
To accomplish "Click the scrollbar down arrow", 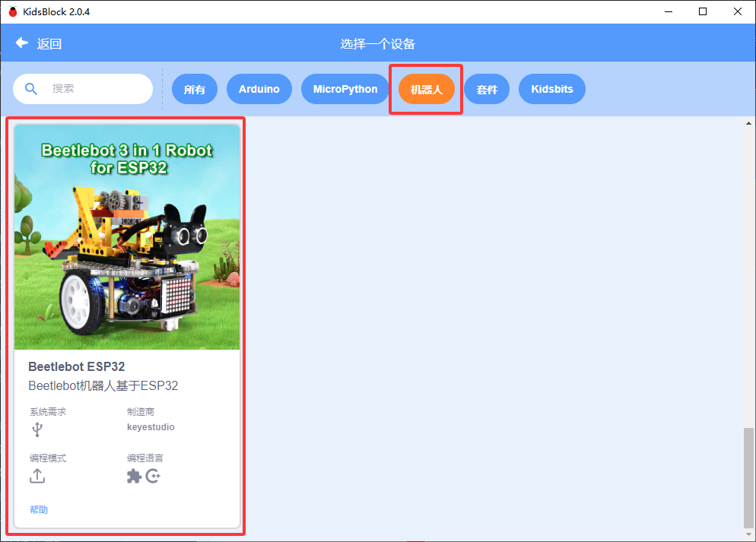I will 748,534.
